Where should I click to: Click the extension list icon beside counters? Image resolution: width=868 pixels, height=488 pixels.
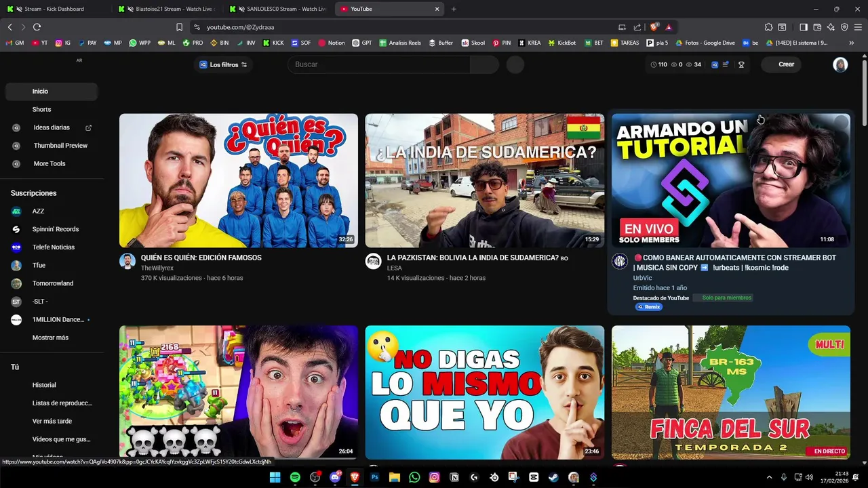point(726,64)
